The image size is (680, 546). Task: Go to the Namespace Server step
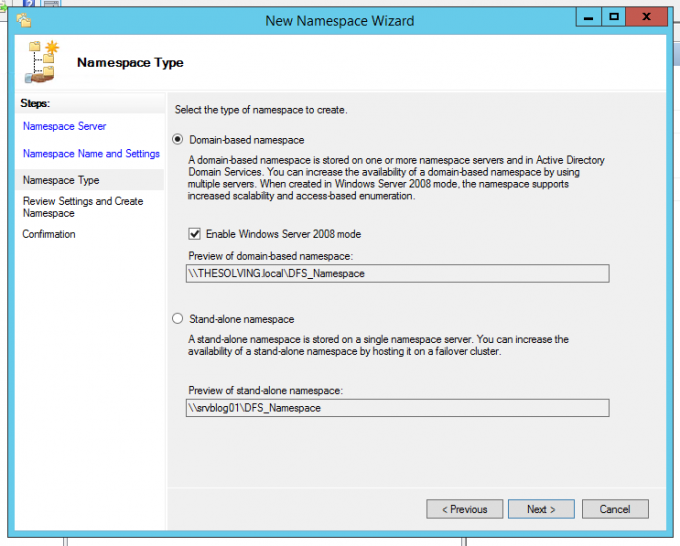tap(64, 126)
